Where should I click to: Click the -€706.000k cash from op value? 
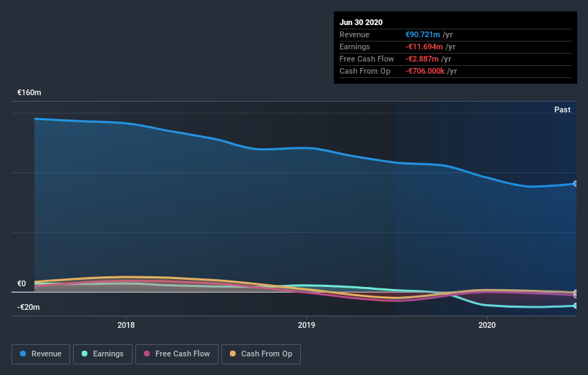[425, 71]
